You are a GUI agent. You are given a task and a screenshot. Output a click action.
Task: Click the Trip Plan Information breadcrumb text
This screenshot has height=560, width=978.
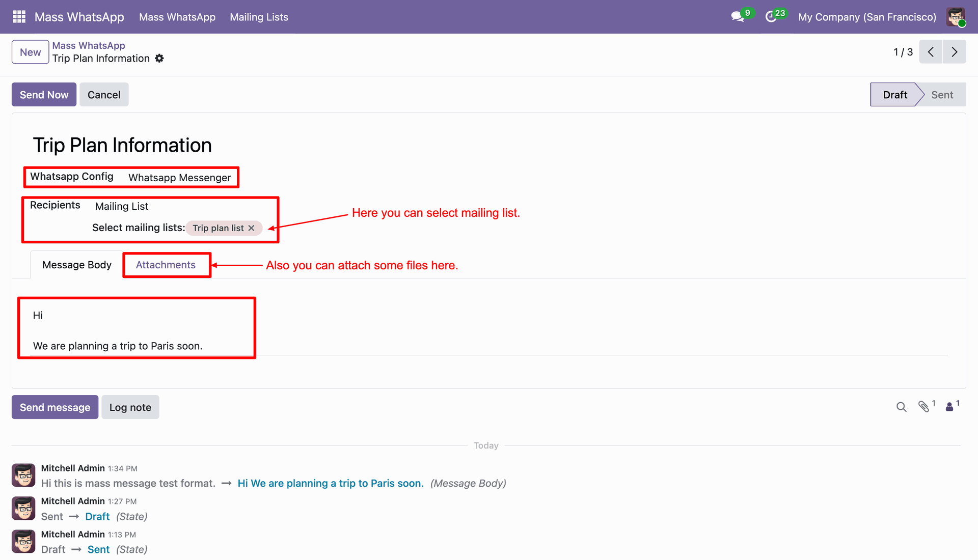(101, 59)
